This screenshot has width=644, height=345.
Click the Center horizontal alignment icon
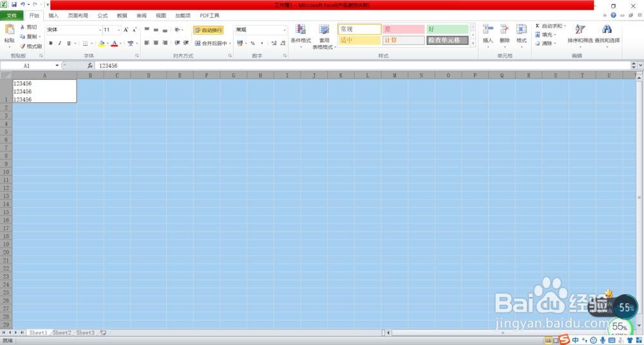click(156, 42)
